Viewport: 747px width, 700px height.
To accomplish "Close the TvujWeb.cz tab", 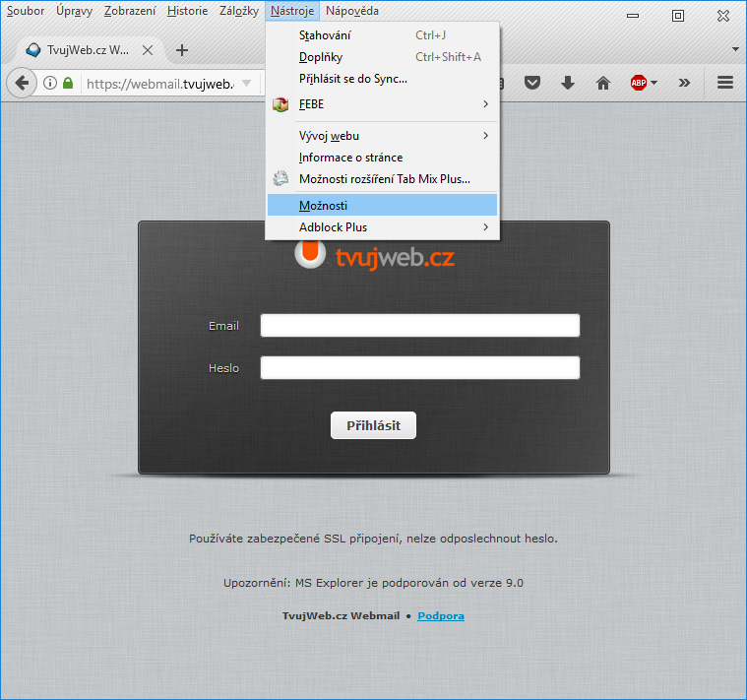I will 148,50.
